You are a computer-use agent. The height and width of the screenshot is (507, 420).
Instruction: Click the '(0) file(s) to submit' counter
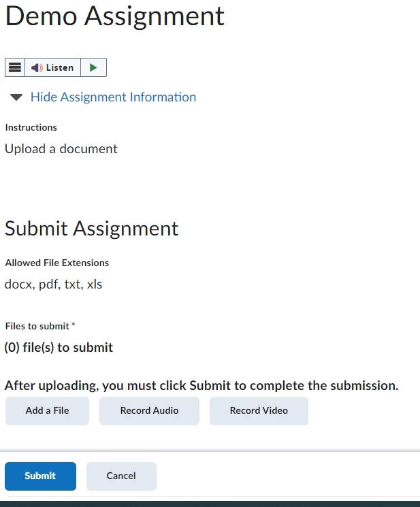[59, 348]
